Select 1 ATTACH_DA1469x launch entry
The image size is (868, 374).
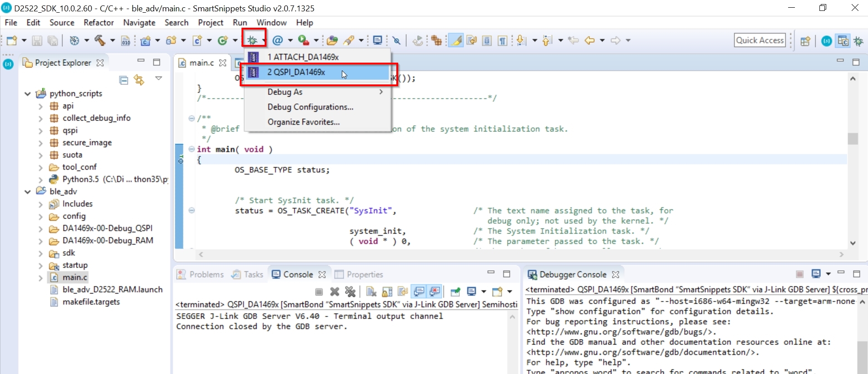(x=318, y=57)
